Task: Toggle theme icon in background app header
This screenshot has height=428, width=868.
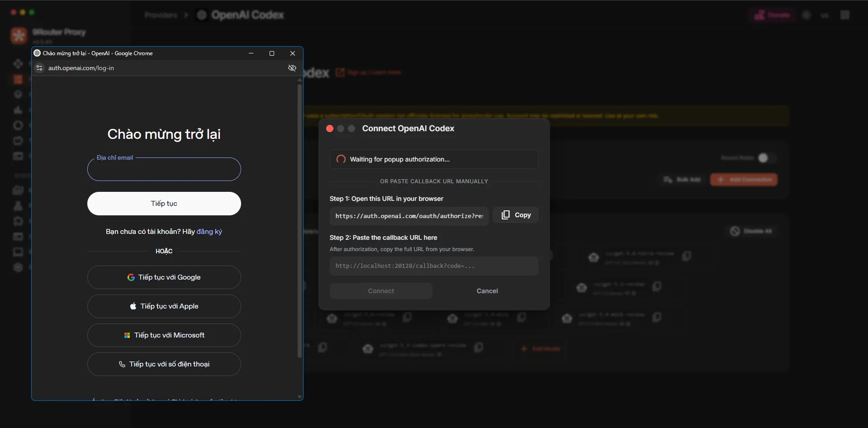Action: click(806, 15)
